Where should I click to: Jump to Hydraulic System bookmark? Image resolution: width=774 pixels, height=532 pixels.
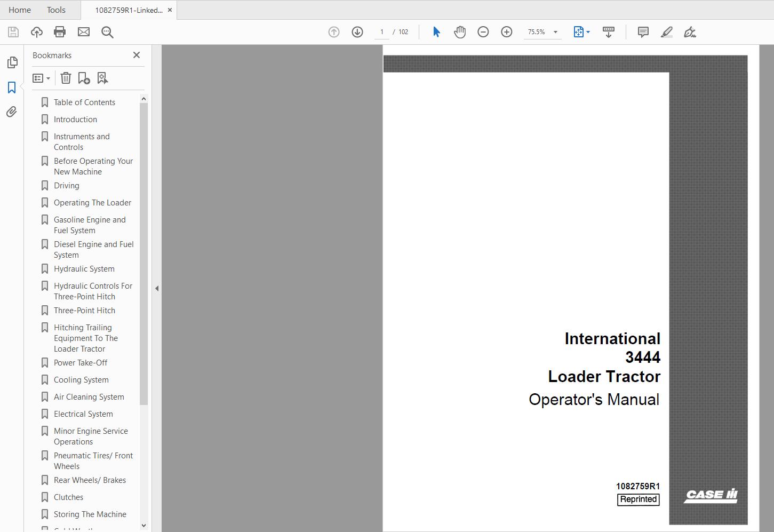[84, 269]
